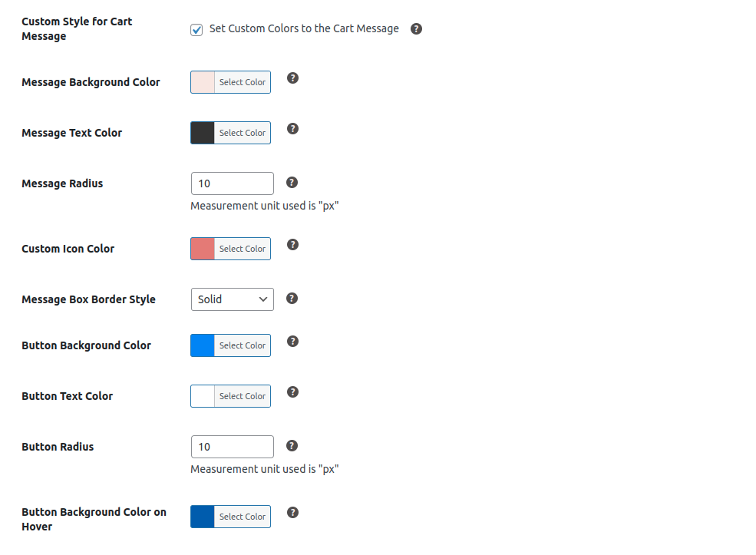Click the blue Button Background Color swatch
Viewport: 756px width, 555px height.
point(203,345)
